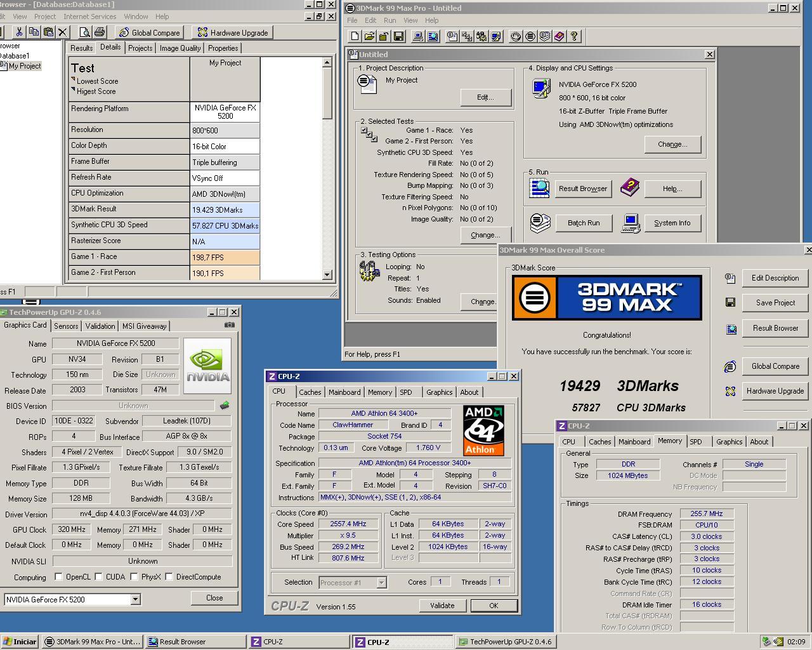The width and height of the screenshot is (812, 650).
Task: Click Edit Description icon in Overall Score dialog
Action: coord(730,278)
